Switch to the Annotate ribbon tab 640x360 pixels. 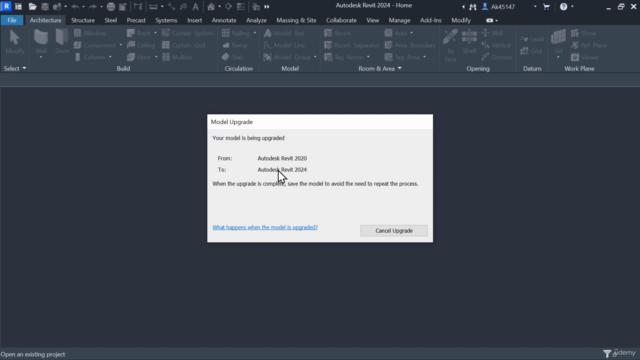pos(224,20)
